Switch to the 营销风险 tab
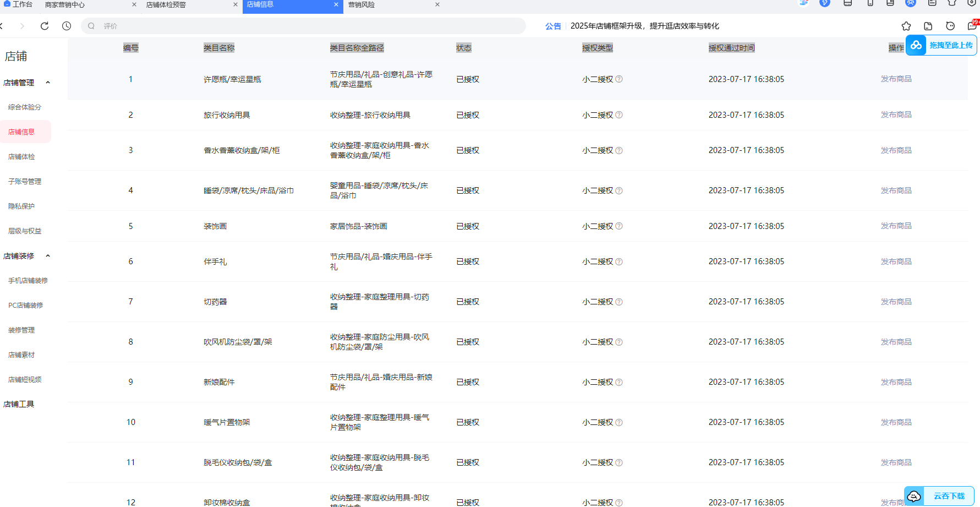 [362, 5]
